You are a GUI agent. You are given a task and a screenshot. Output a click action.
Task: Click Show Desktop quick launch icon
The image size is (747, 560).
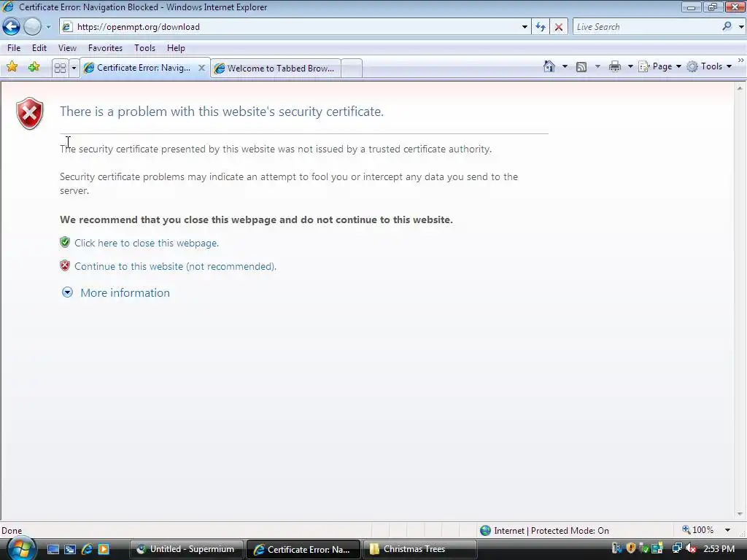(x=53, y=550)
